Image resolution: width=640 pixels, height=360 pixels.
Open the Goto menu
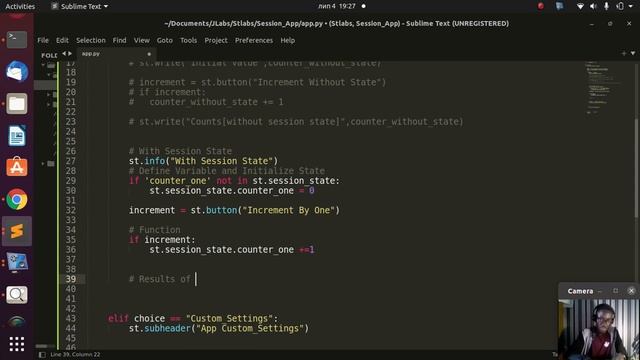(164, 40)
